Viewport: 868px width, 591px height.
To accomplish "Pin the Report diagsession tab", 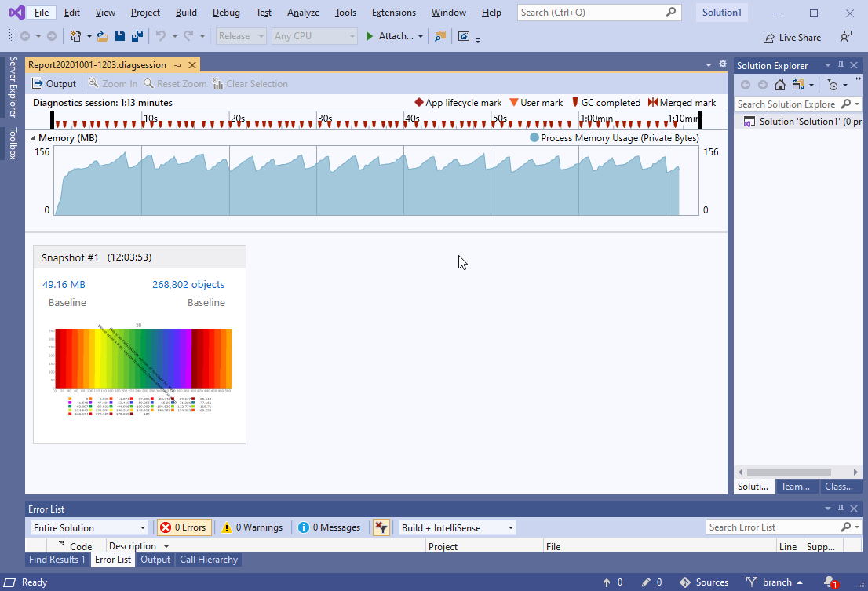I will tap(177, 65).
